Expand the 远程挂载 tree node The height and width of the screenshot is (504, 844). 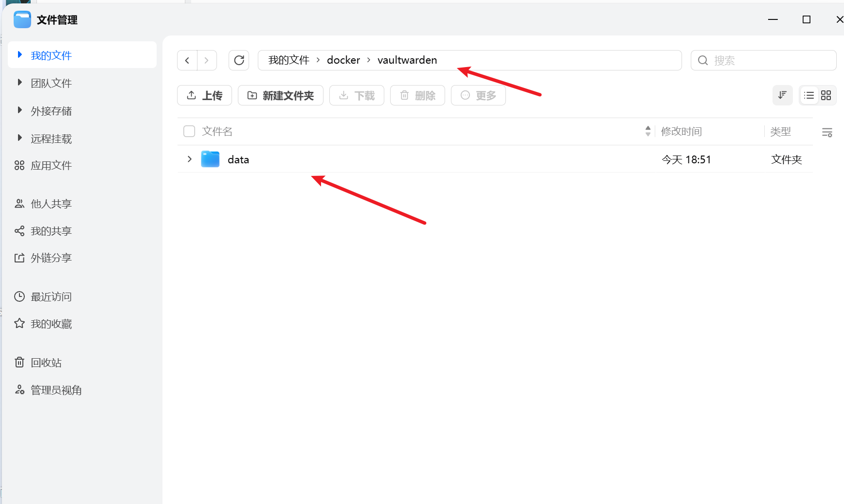click(x=20, y=138)
